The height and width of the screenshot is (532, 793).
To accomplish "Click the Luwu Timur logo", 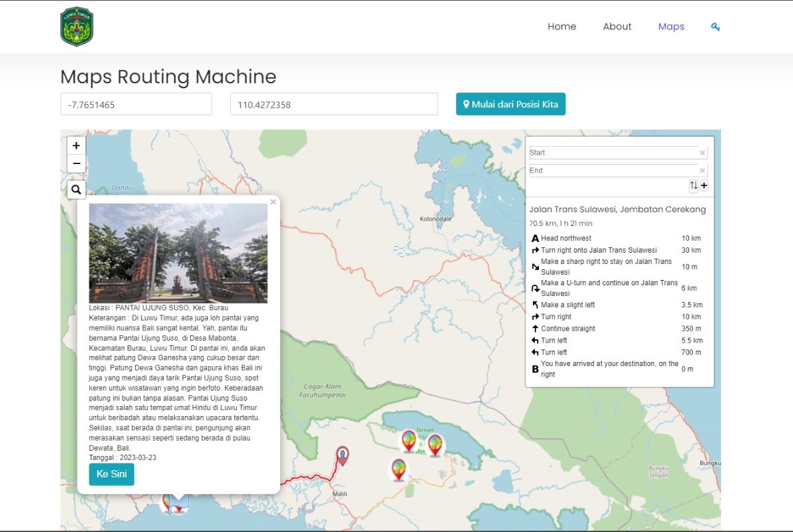I will [x=77, y=27].
